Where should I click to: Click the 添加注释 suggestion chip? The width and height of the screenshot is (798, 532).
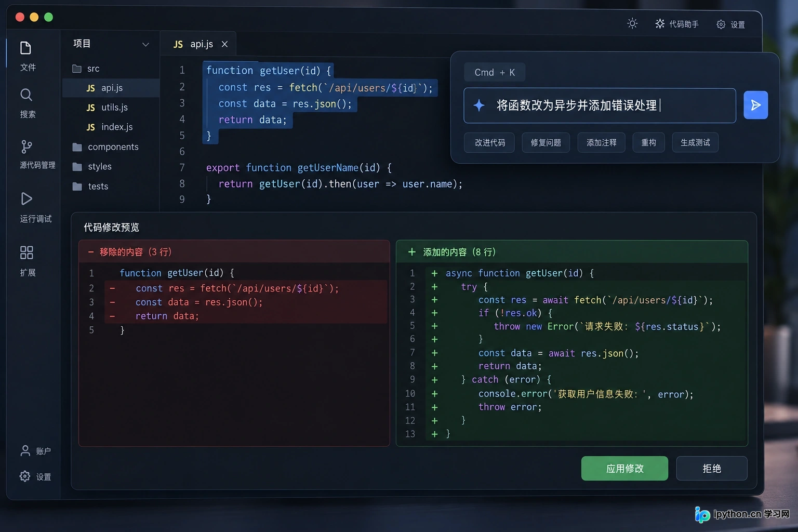(x=602, y=142)
